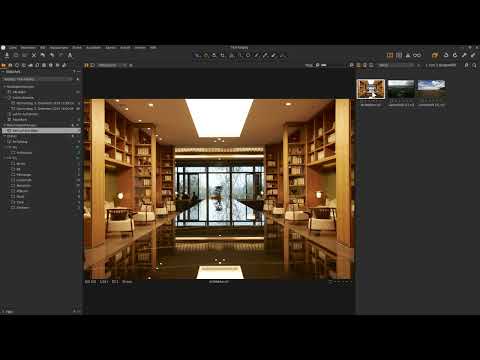Open the layer selector dropdown above viewer
This screenshot has height=360, width=480.
112,65
